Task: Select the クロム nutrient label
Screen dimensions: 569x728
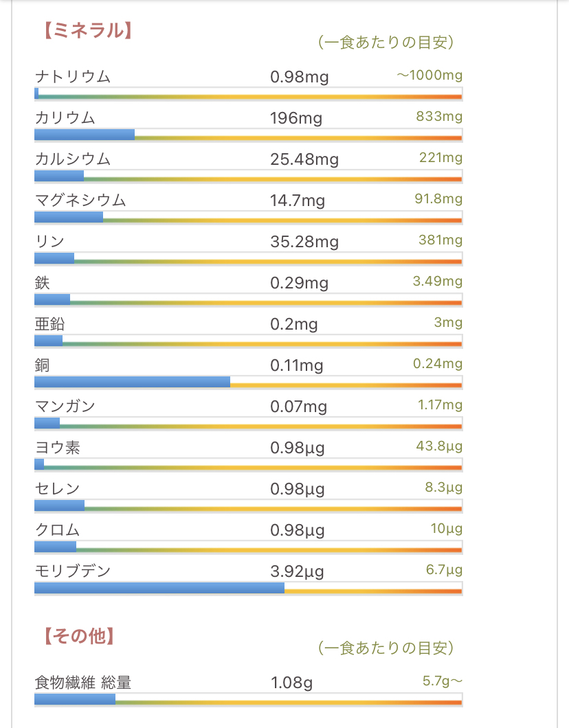Action: 58,530
